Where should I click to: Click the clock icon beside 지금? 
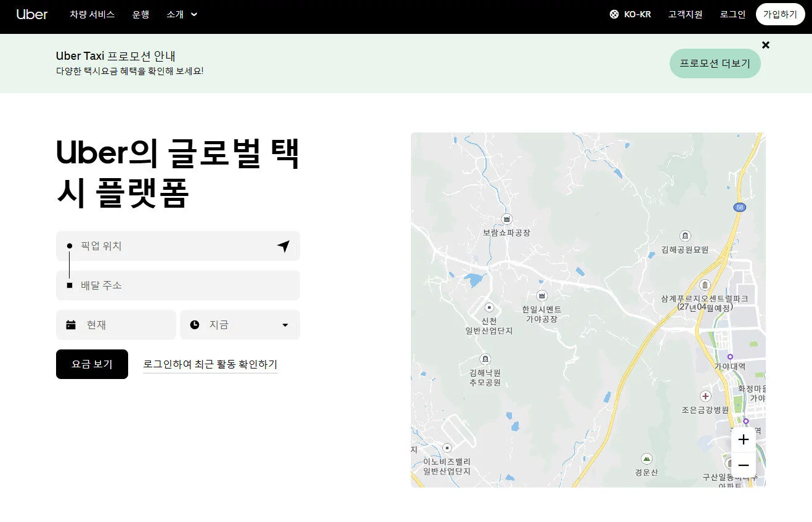pos(195,325)
